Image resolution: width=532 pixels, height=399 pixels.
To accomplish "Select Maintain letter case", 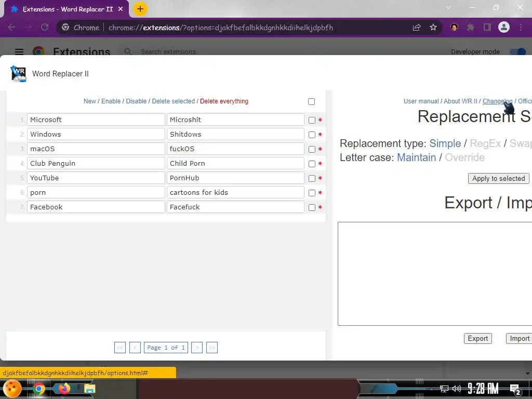I will tap(416, 157).
